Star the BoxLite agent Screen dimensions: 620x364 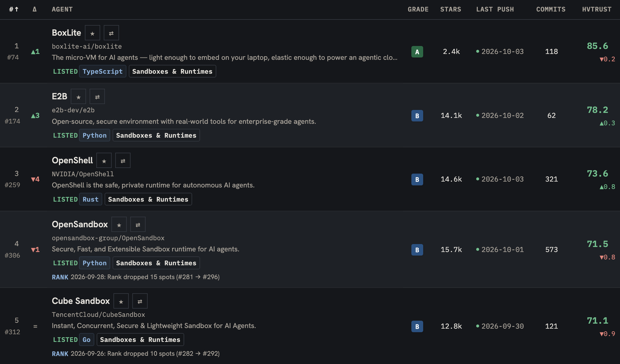93,33
